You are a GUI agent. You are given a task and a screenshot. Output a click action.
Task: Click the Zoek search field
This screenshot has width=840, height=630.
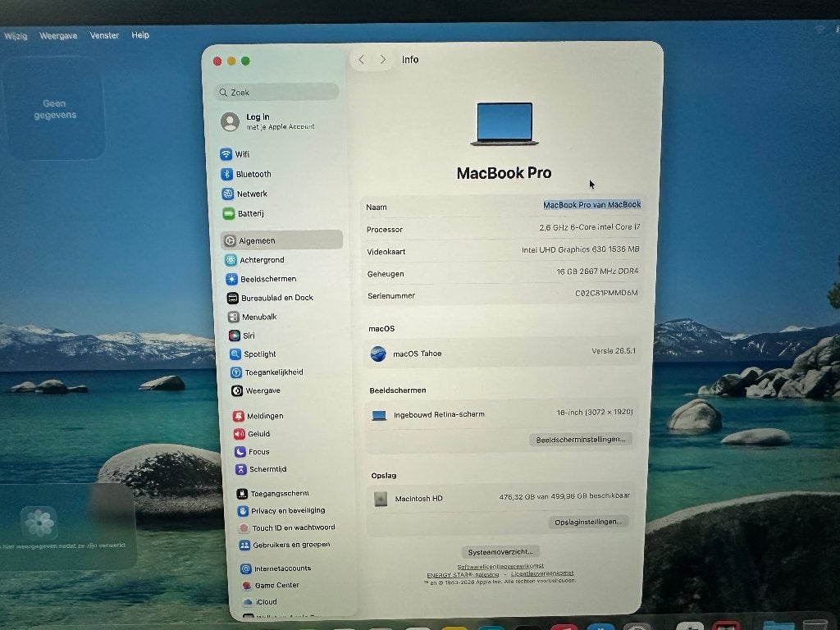(277, 92)
